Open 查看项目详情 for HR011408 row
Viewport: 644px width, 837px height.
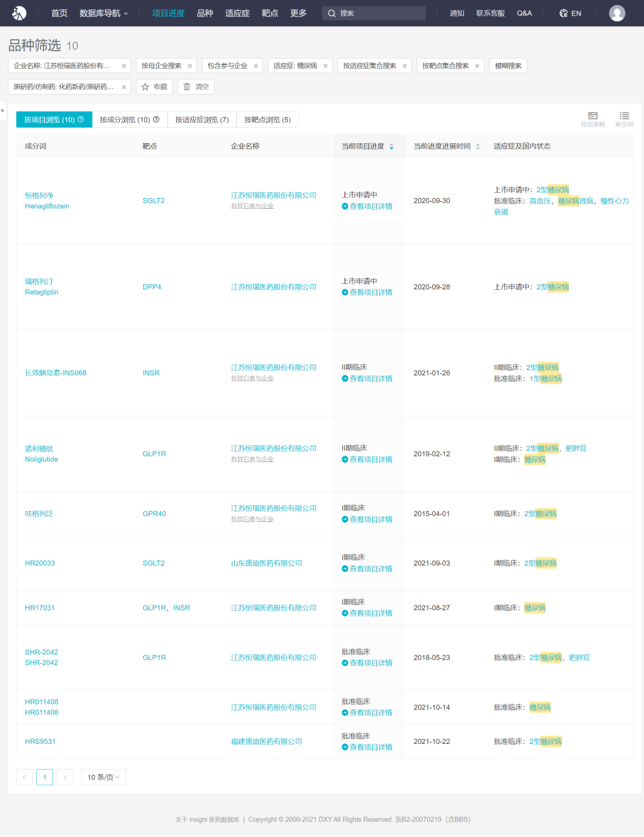click(x=367, y=713)
